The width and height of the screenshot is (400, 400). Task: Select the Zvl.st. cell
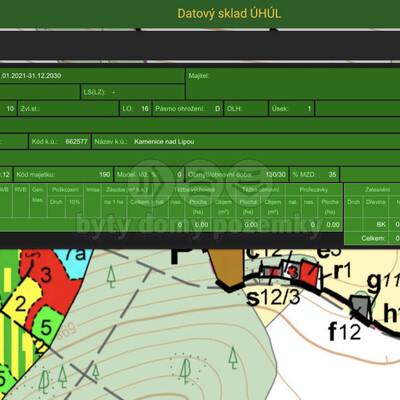(x=68, y=109)
